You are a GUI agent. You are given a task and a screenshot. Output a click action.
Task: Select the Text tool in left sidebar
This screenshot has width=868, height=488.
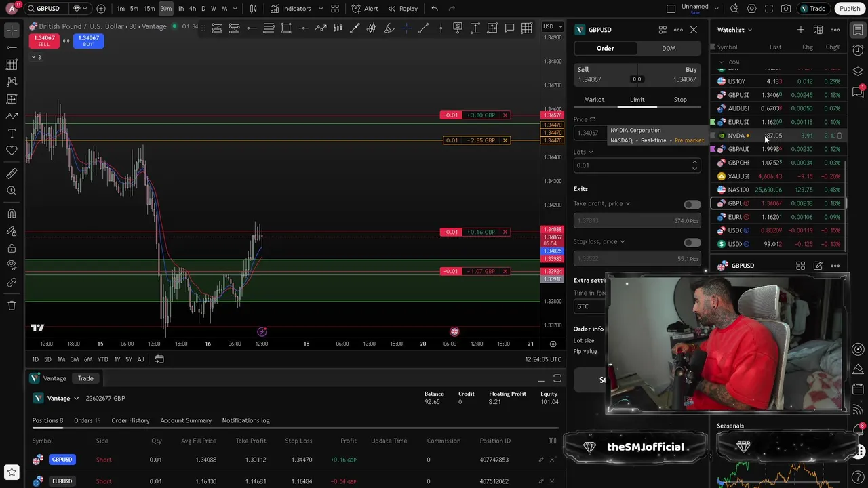point(12,134)
